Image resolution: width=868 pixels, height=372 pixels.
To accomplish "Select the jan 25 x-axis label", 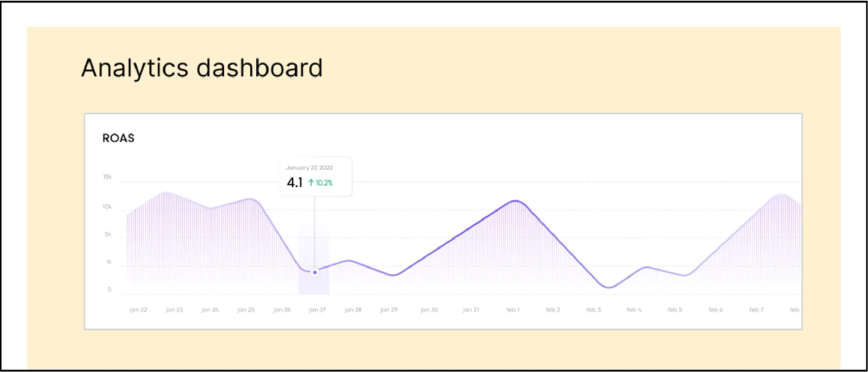I will (246, 310).
